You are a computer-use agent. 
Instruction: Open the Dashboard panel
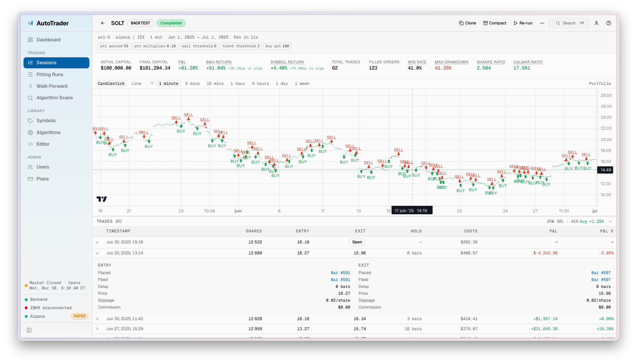point(49,39)
